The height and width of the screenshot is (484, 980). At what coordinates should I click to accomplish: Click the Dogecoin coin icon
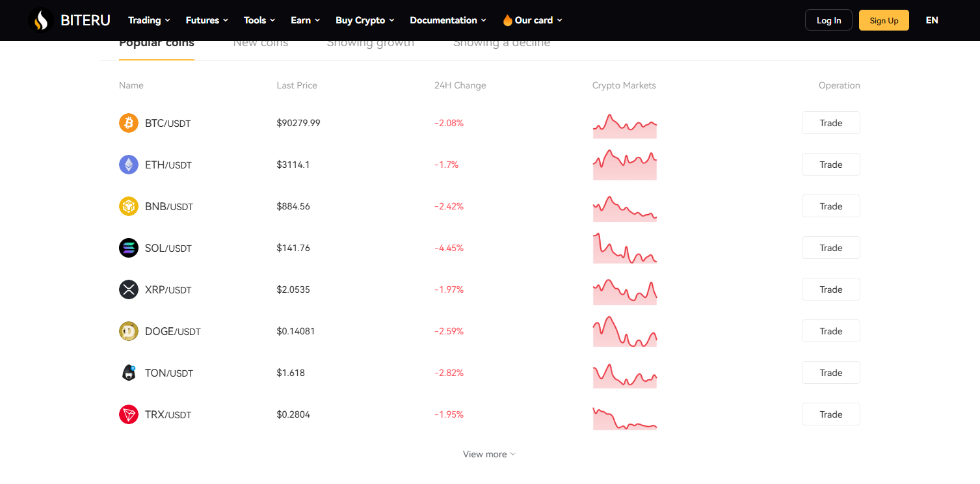tap(129, 331)
